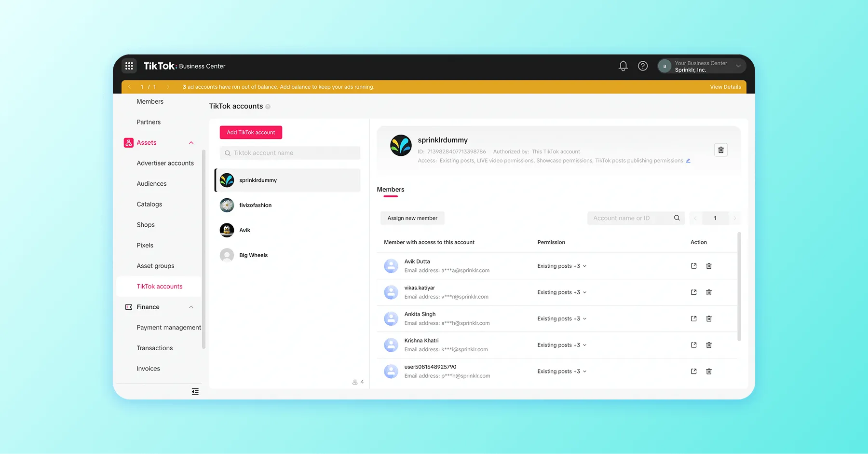Viewport: 868px width, 454px height.
Task: Open Members in the sidebar
Action: [x=150, y=101]
